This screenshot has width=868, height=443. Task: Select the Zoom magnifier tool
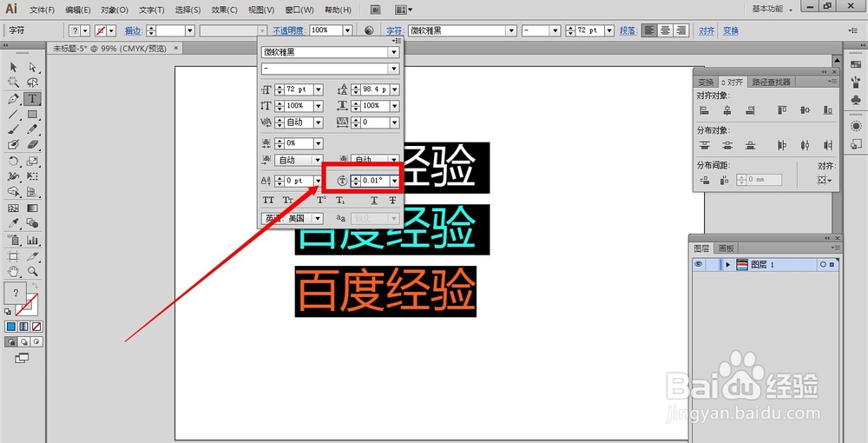pyautogui.click(x=33, y=271)
